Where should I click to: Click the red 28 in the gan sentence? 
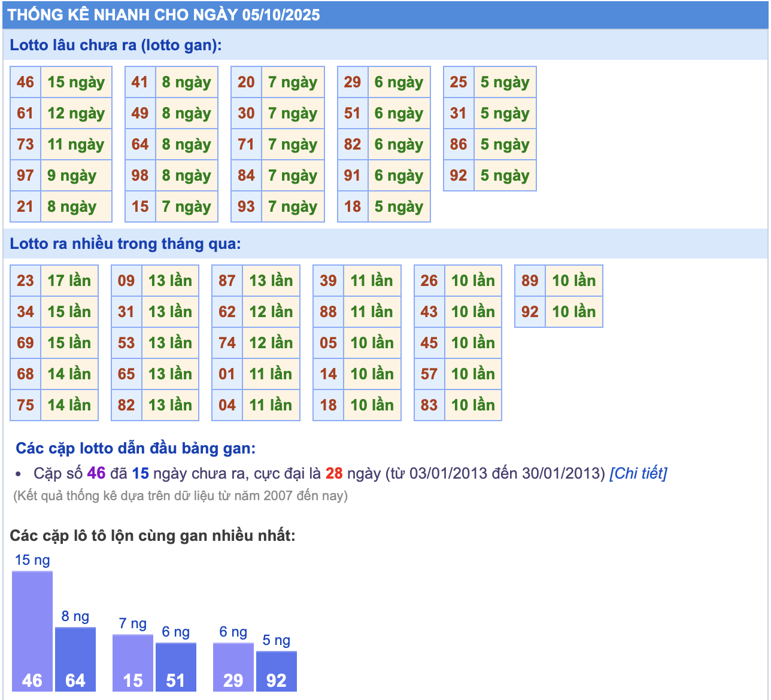[334, 473]
